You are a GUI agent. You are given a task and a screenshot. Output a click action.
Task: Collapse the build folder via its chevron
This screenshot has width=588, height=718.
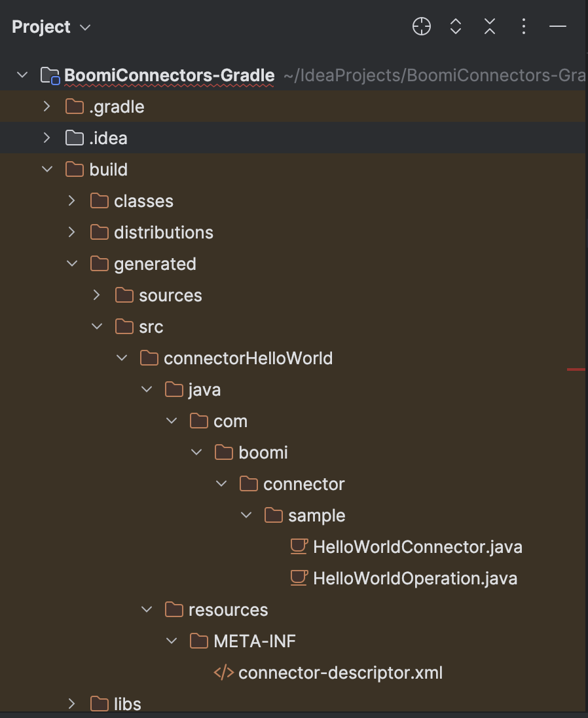click(46, 169)
